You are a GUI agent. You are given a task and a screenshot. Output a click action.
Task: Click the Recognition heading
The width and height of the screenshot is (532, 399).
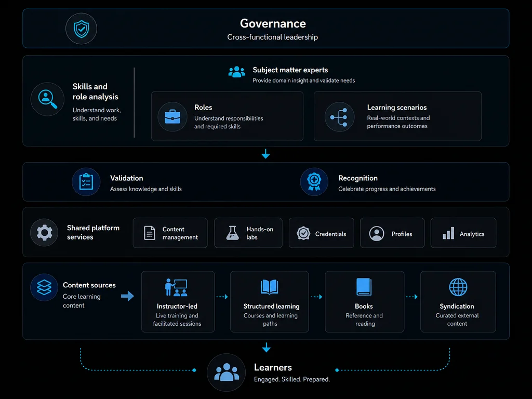point(358,178)
